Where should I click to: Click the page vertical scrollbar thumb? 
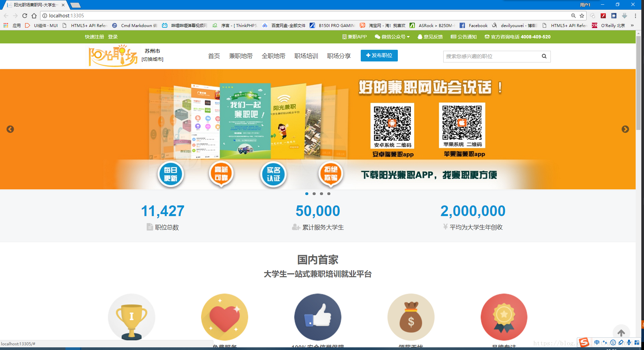639,83
